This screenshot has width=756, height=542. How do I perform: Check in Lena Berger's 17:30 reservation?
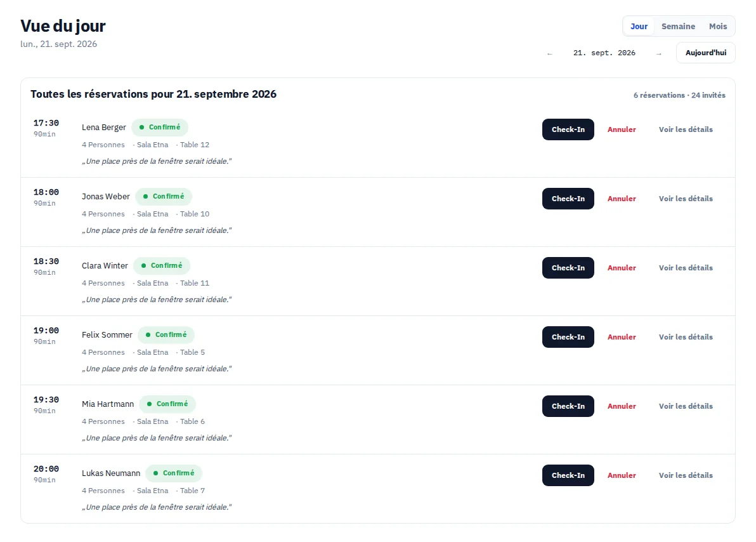(568, 129)
